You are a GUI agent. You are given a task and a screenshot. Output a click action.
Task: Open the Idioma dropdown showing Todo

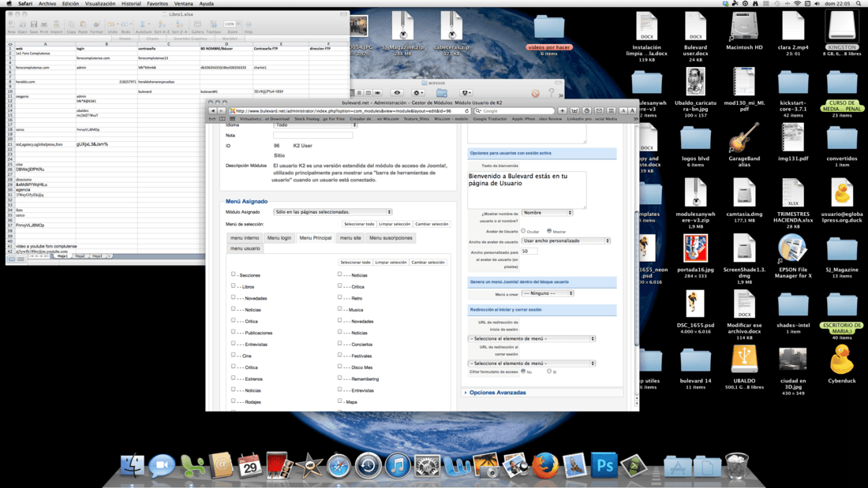tap(316, 125)
